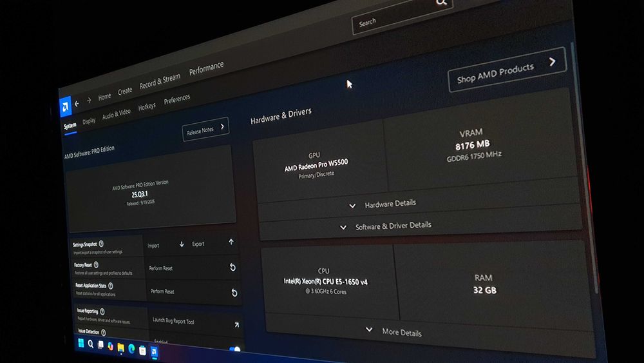644x363 pixels.
Task: Click the AMD Software taskbar icon
Action: [x=154, y=351]
